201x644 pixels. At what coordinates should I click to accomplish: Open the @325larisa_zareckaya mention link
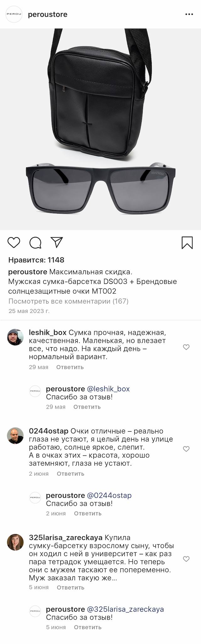(125, 609)
